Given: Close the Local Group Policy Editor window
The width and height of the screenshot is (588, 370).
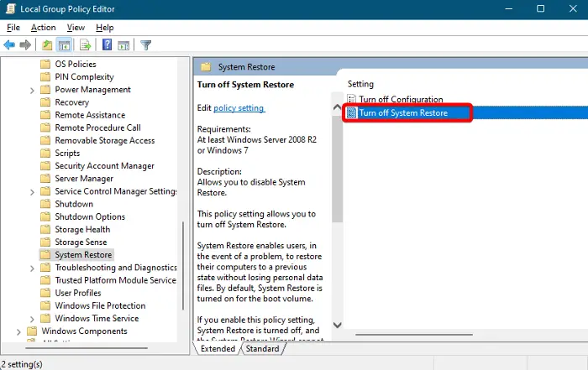Looking at the screenshot, I should tap(573, 8).
